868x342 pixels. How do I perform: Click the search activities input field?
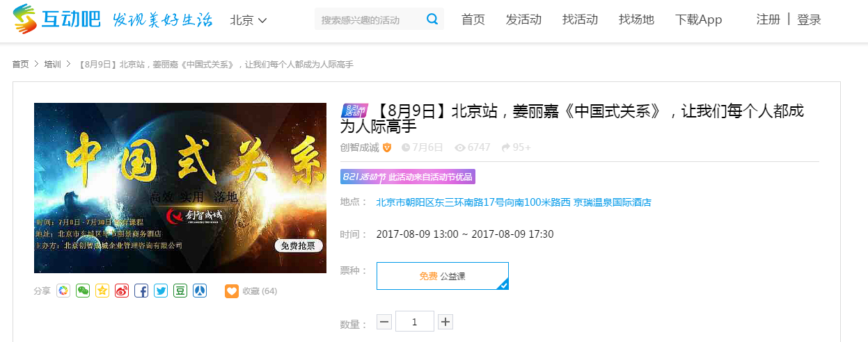tap(368, 20)
